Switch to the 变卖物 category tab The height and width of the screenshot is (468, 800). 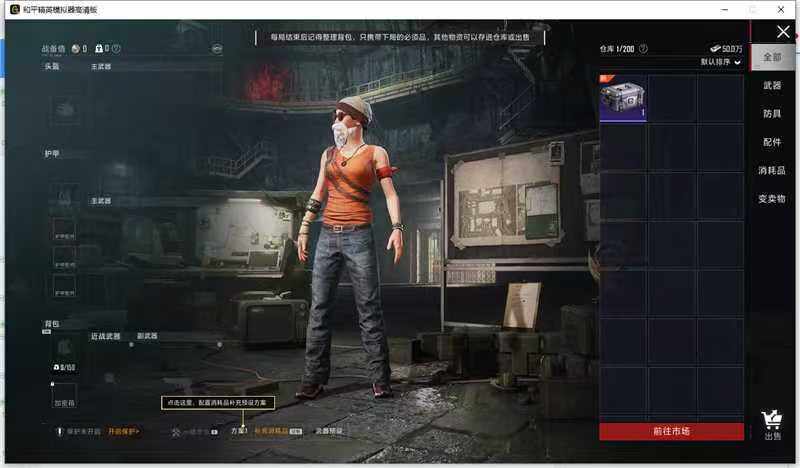pyautogui.click(x=771, y=199)
